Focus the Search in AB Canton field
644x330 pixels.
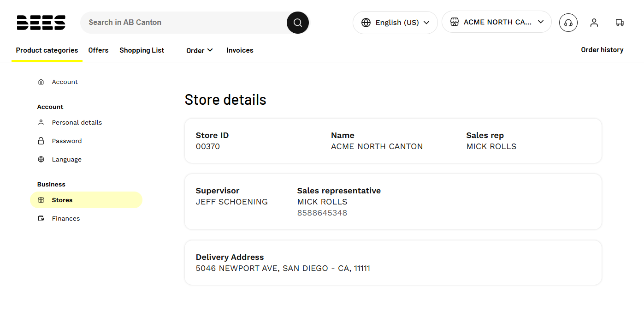184,22
